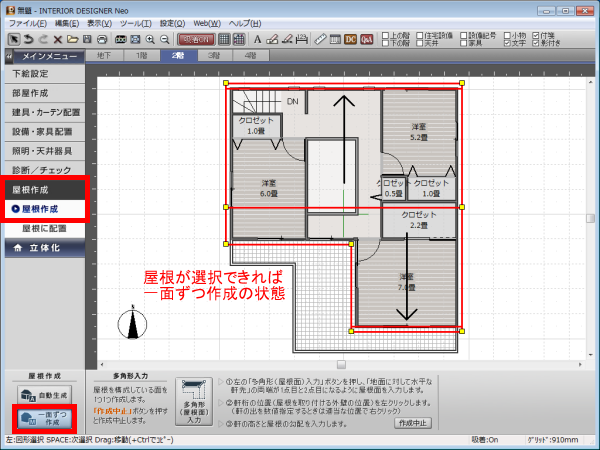Click the horizontal scrollbar thumb below the canvas
Image resolution: width=600 pixels, height=450 pixels.
340,363
